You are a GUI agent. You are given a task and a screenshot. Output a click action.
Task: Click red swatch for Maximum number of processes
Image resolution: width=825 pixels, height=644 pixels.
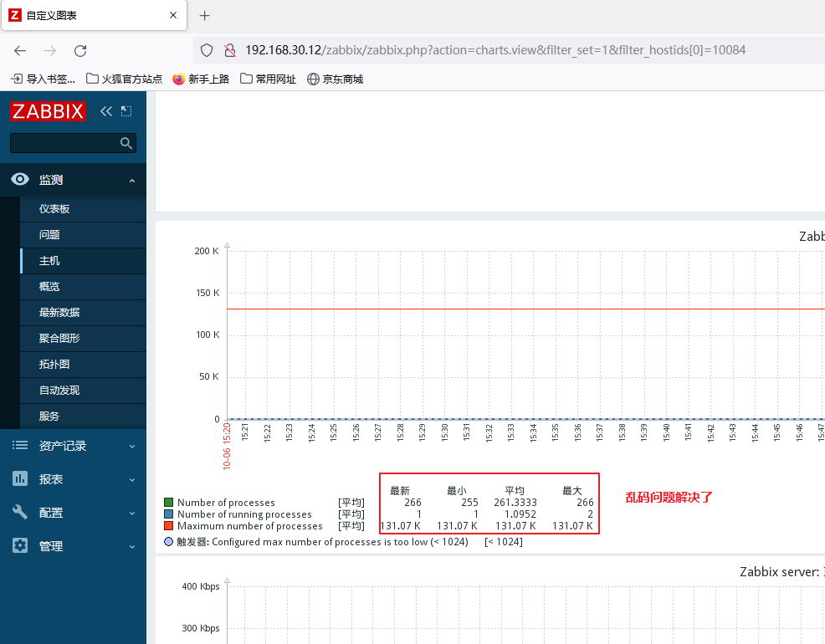tap(168, 525)
